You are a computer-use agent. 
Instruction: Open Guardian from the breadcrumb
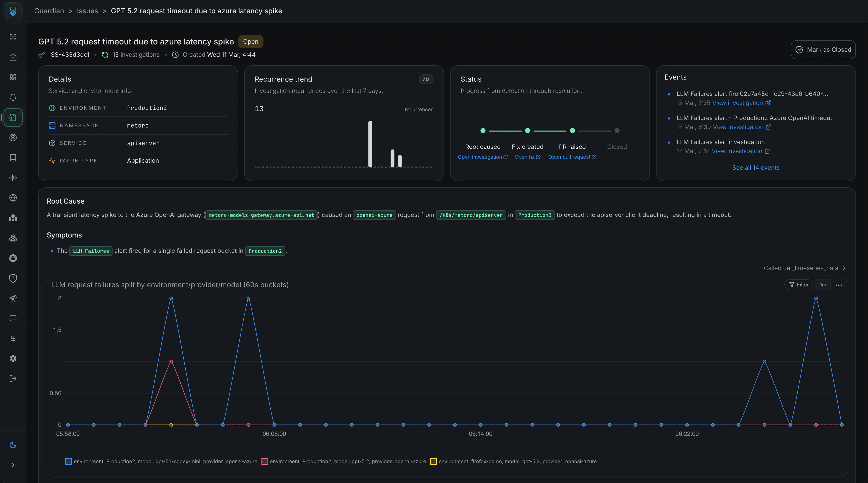(49, 11)
